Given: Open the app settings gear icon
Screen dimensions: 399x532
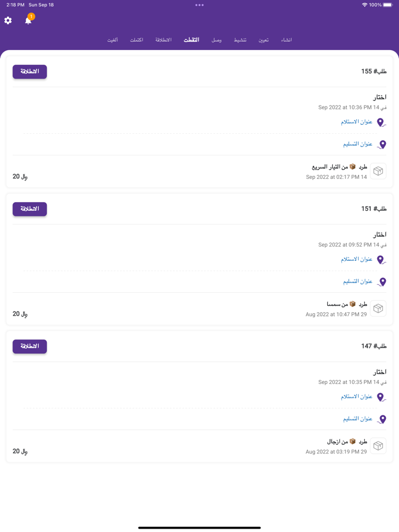Looking at the screenshot, I should (8, 21).
